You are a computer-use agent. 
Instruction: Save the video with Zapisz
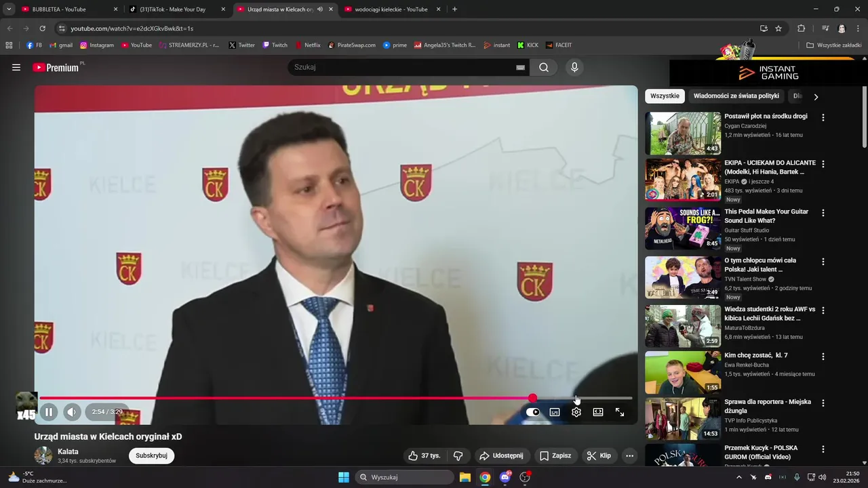pos(555,455)
